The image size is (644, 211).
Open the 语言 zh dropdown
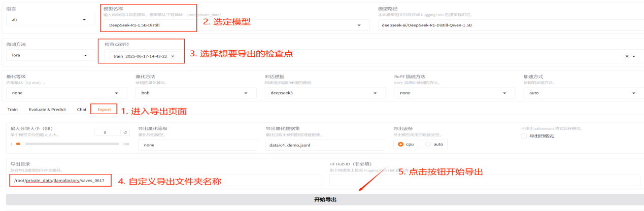tap(84, 20)
